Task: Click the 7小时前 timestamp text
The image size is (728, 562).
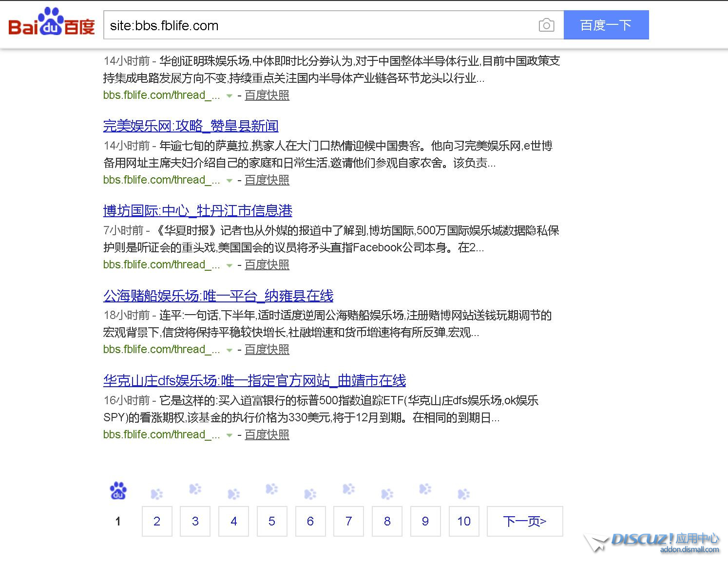Action: [124, 230]
